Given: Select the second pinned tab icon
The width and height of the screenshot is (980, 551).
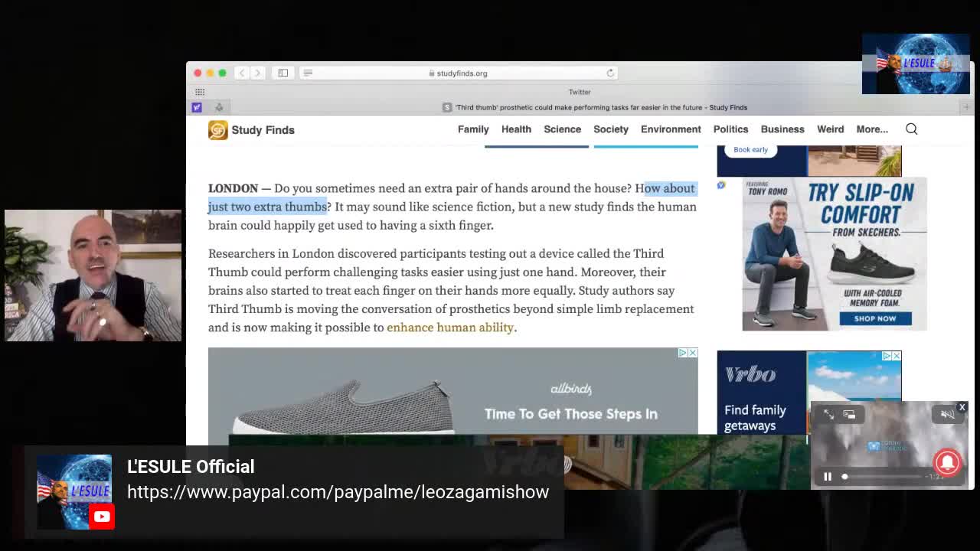Looking at the screenshot, I should point(219,107).
